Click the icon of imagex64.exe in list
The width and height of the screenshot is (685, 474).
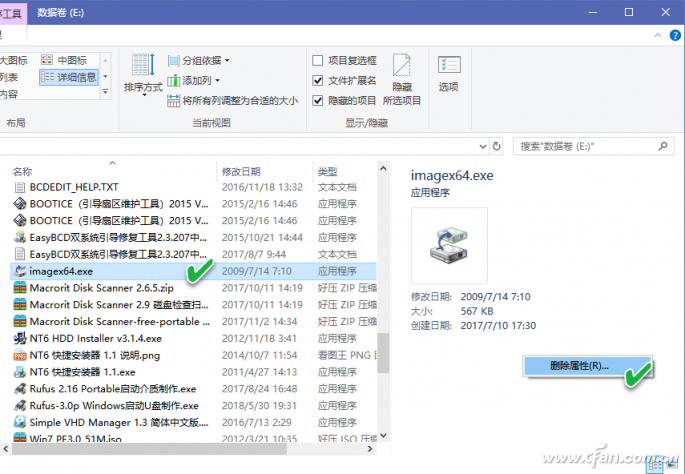tap(20, 271)
